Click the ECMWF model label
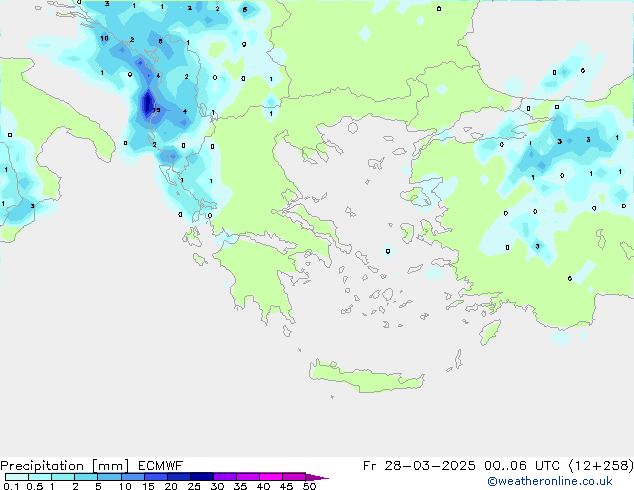 click(161, 466)
